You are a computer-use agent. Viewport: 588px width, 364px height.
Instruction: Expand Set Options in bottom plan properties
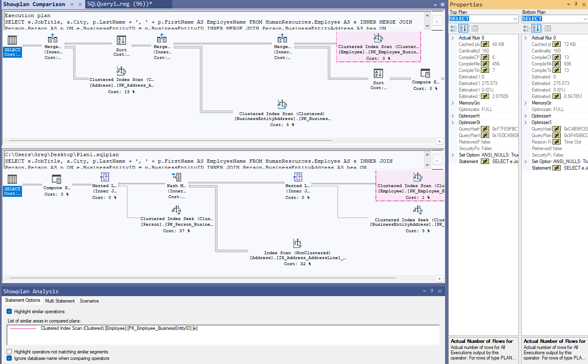[x=526, y=161]
